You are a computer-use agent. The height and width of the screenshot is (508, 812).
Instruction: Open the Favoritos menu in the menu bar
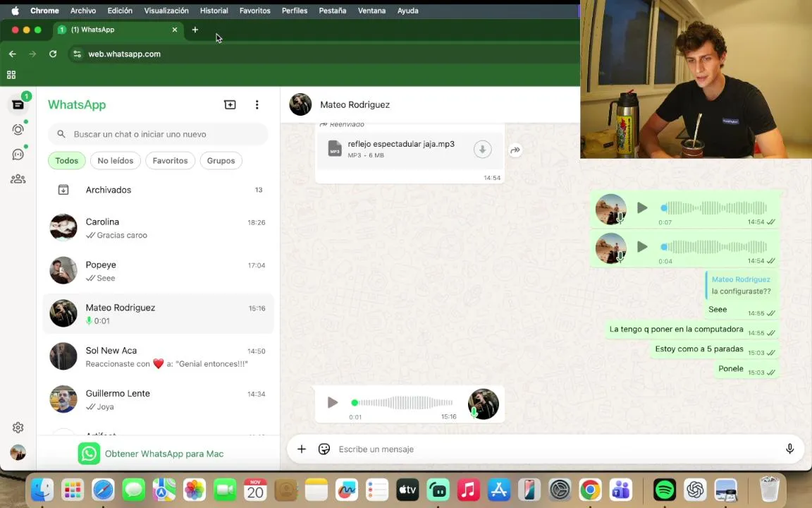coord(254,11)
